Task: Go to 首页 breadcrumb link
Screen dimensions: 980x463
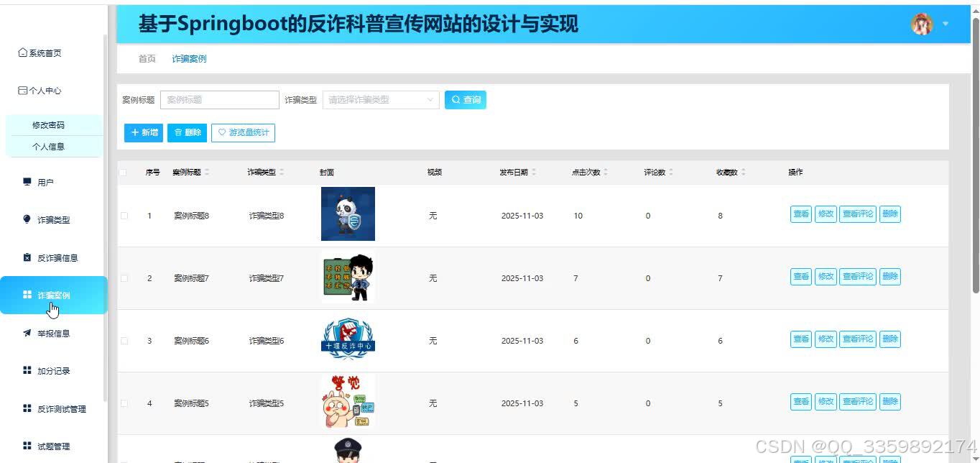Action: tap(147, 59)
